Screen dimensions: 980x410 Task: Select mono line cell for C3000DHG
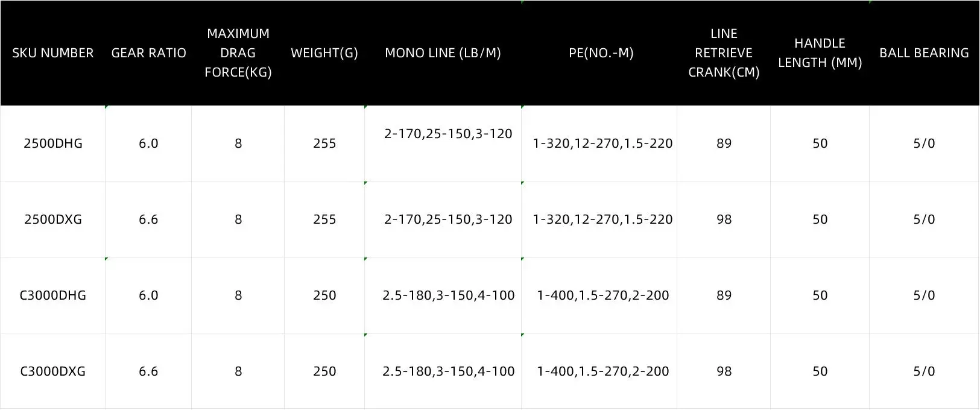coord(443,295)
